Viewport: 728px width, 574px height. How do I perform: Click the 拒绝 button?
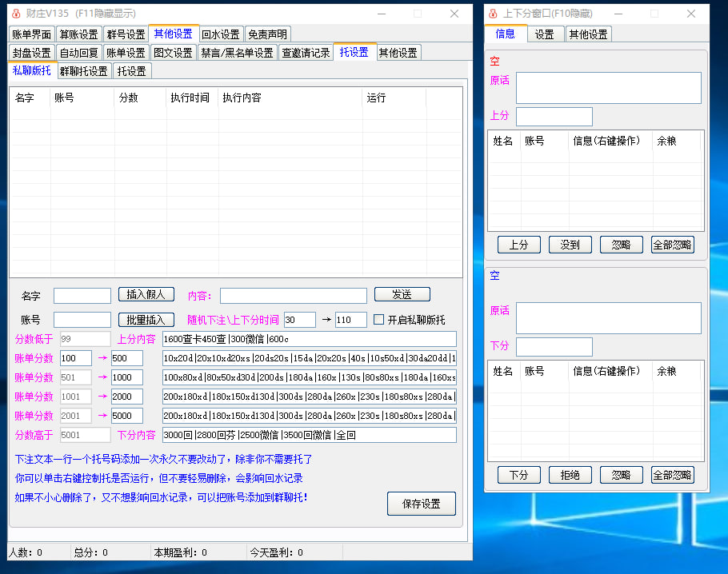point(570,475)
